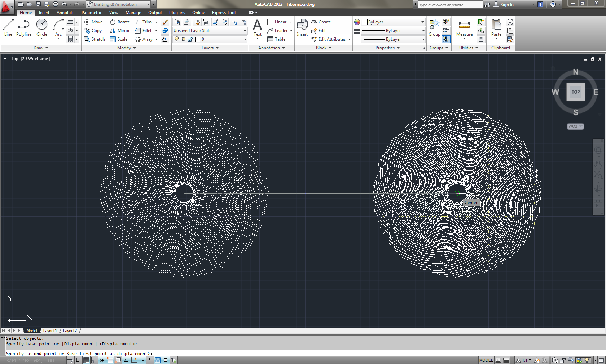Click the Erase tool icon
Image resolution: width=606 pixels, height=364 pixels.
(x=165, y=22)
